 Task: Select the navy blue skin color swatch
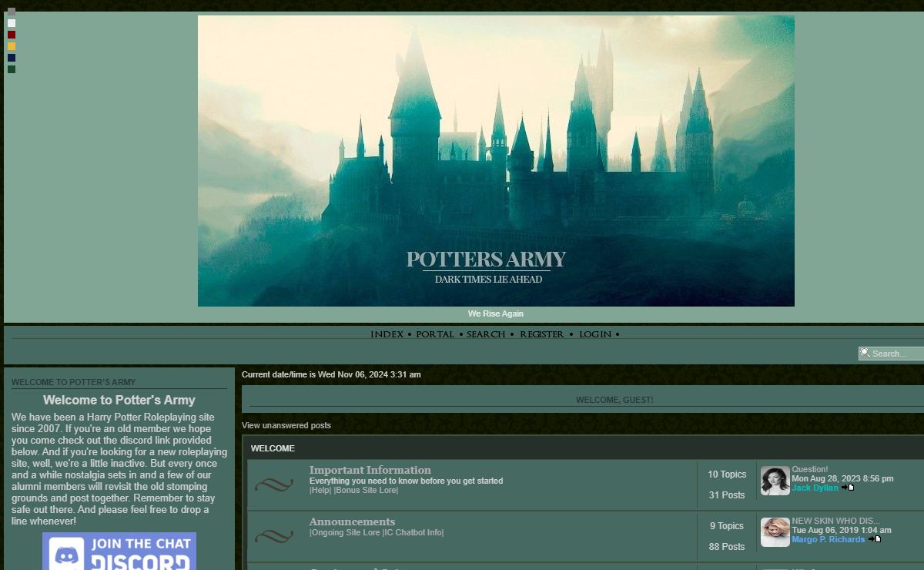(12, 58)
